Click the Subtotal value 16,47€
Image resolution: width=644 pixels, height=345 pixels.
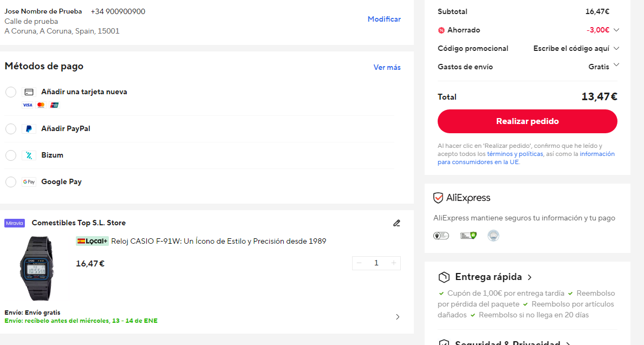[x=597, y=11]
